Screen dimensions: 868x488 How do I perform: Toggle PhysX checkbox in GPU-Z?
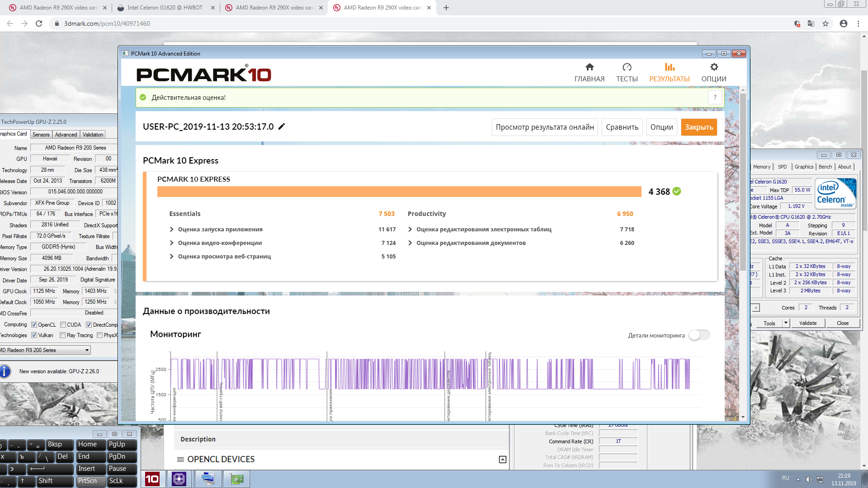[99, 335]
